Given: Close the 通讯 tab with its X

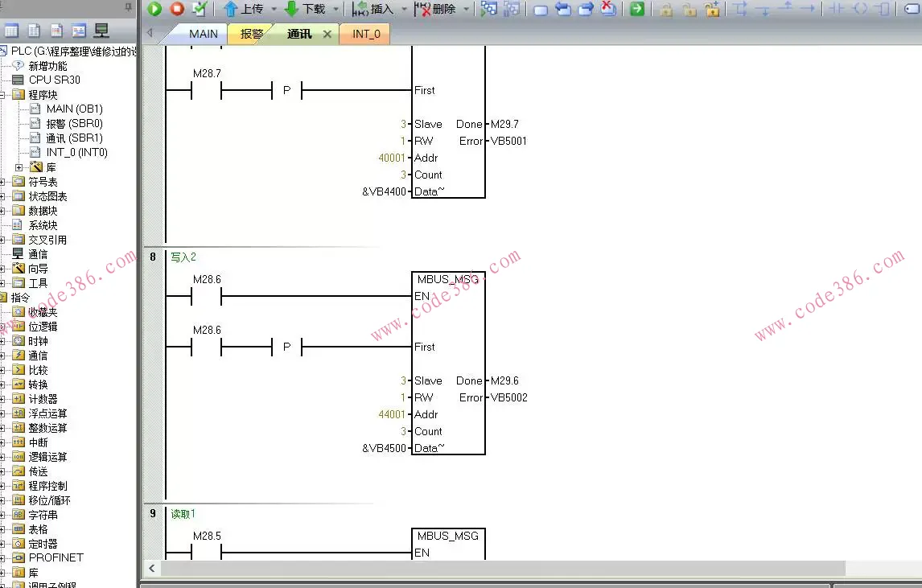Looking at the screenshot, I should click(327, 34).
